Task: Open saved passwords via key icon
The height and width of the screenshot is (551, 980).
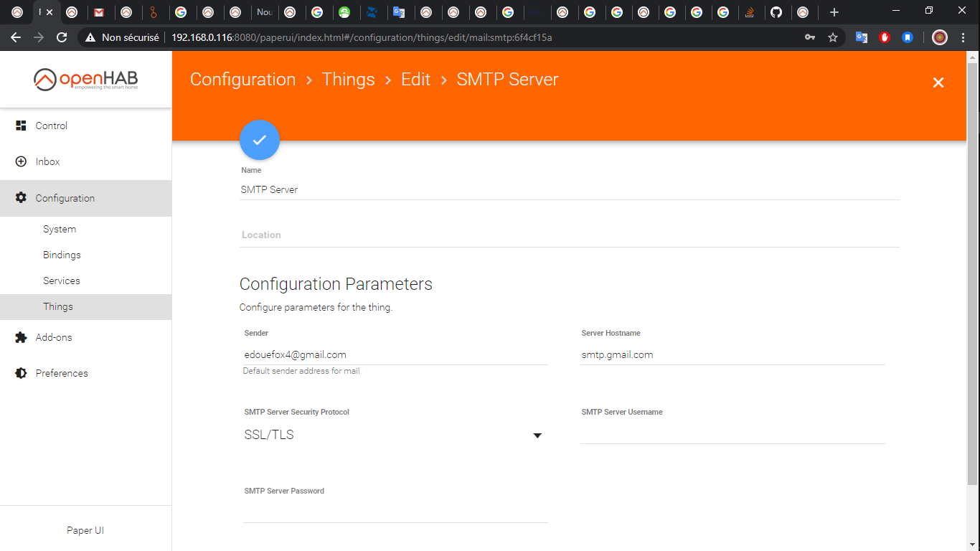Action: [810, 37]
